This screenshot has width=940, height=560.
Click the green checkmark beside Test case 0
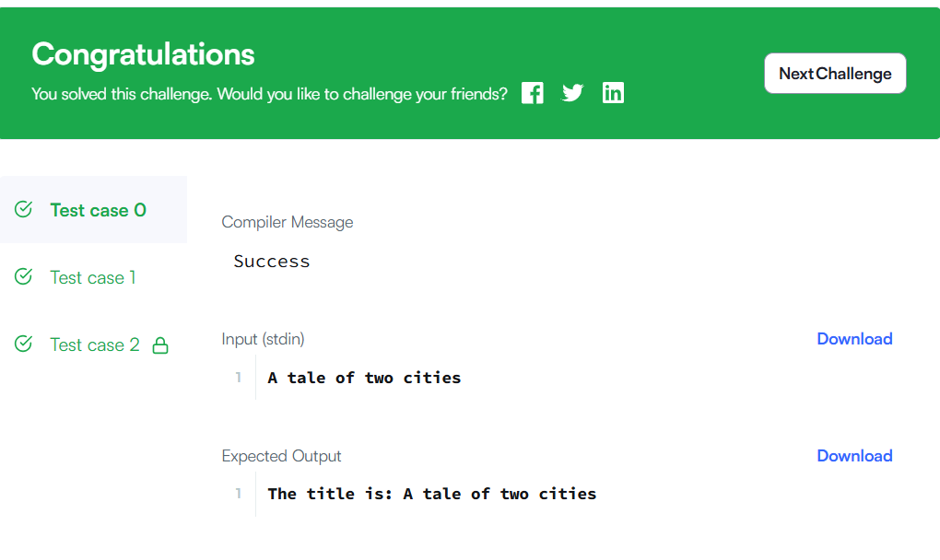click(x=23, y=209)
